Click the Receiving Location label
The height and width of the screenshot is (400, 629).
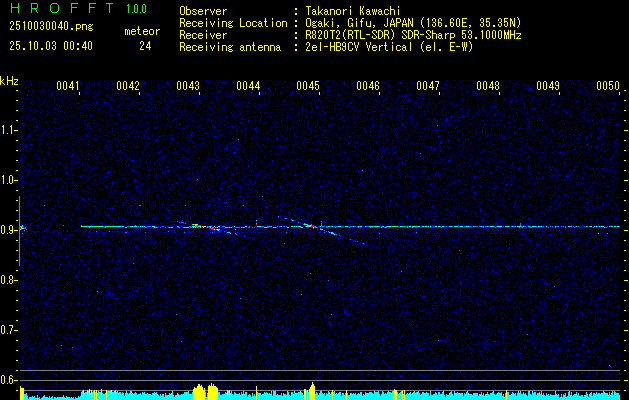click(233, 23)
